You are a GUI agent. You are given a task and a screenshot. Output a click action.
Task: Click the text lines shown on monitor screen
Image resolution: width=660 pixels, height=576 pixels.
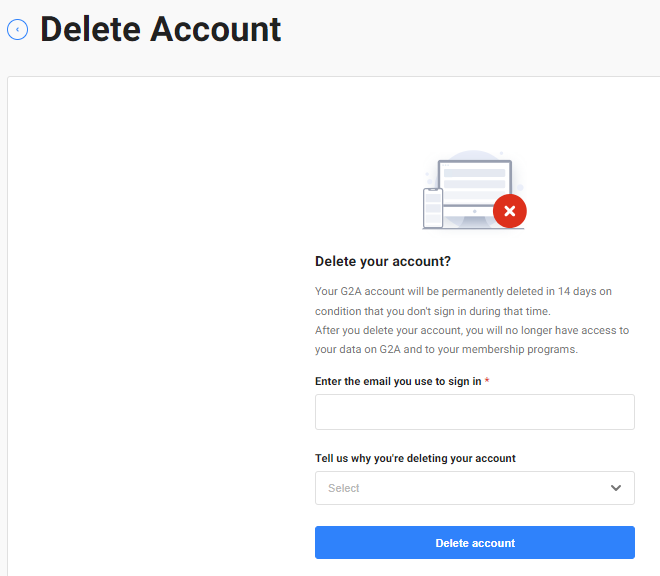(474, 181)
